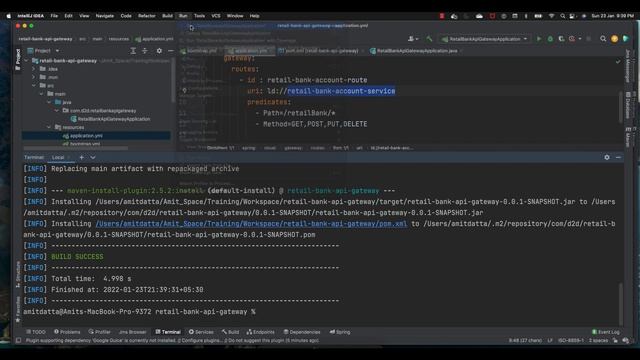640x360 pixels.
Task: Open the pom.xml path link in terminal
Action: point(251,224)
